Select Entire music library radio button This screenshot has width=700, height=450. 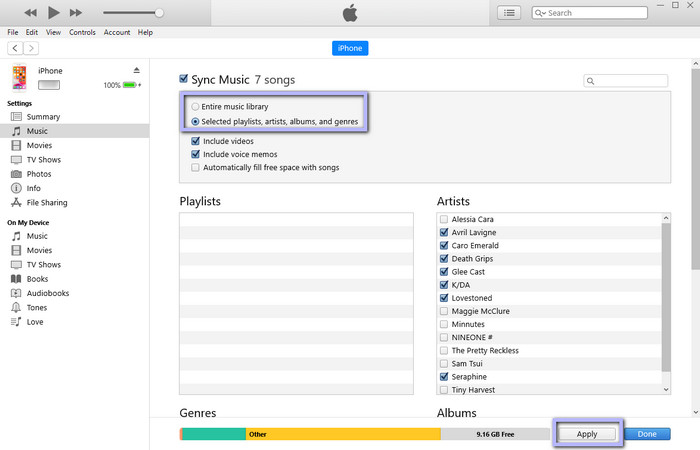tap(195, 107)
